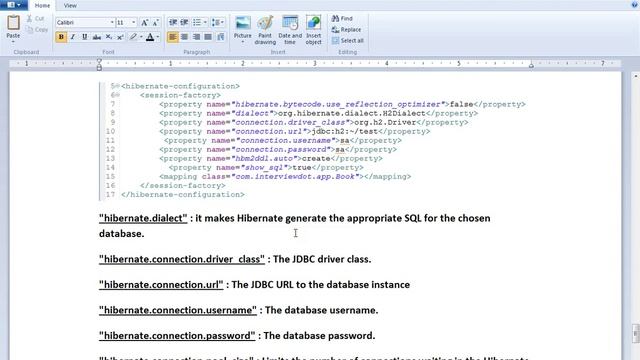The height and width of the screenshot is (360, 640).
Task: Click the "hibernate.connection.username" text
Action: tap(178, 310)
